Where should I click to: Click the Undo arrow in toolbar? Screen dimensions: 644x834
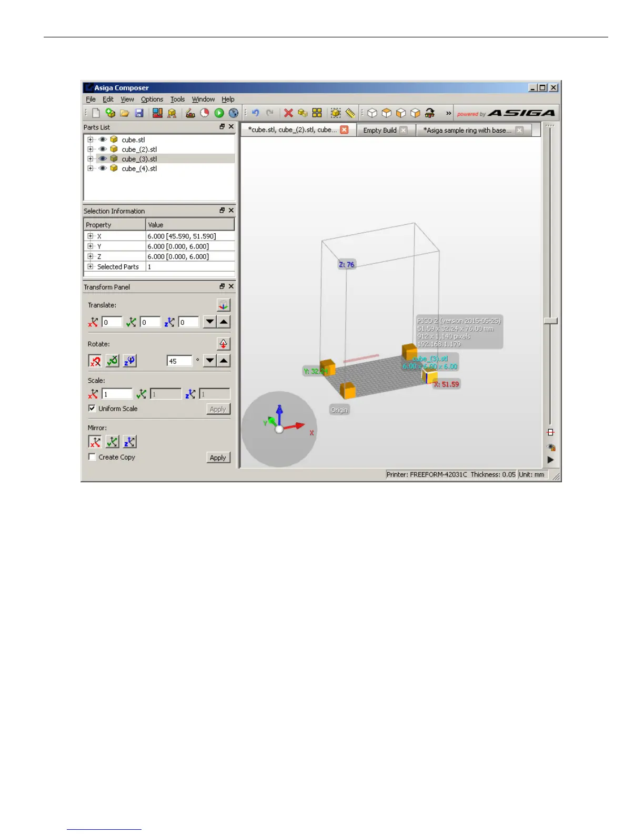(x=256, y=113)
